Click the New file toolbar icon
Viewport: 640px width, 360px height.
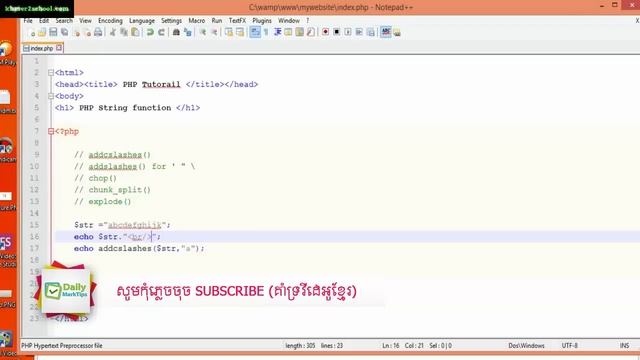(x=31, y=32)
